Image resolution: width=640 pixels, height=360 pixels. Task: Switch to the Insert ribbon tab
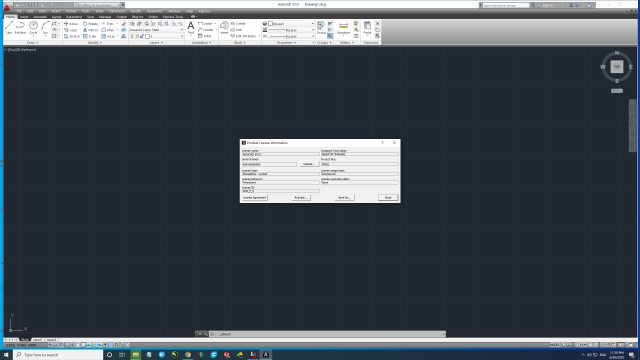(24, 17)
